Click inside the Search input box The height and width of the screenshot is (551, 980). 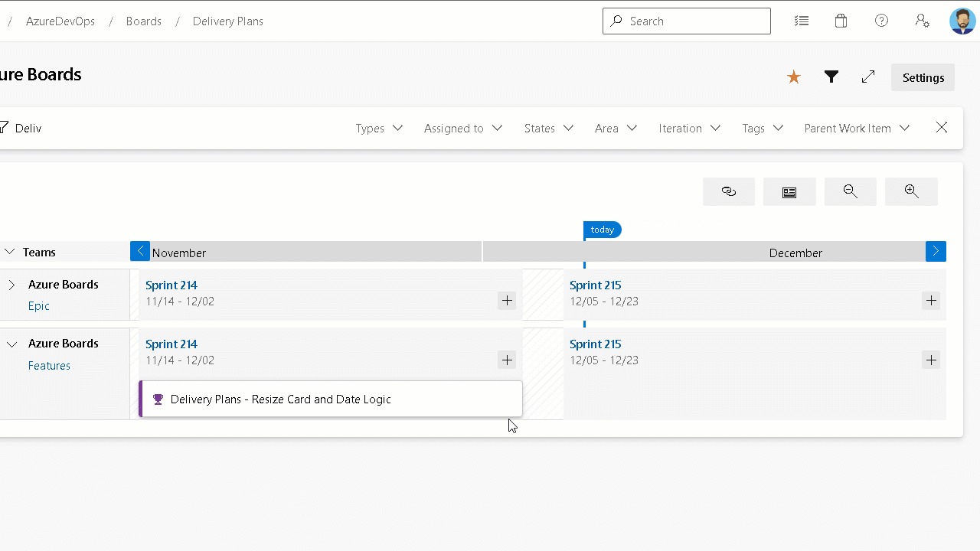point(686,21)
